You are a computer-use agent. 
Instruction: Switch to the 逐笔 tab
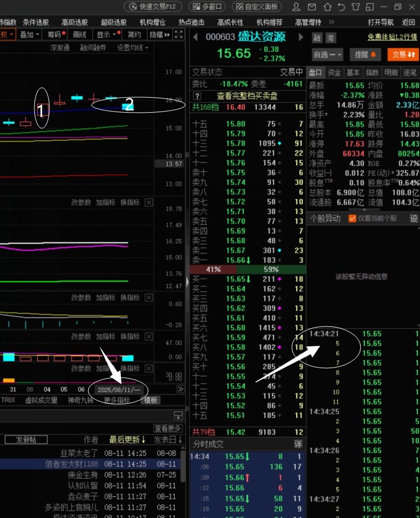(410, 72)
